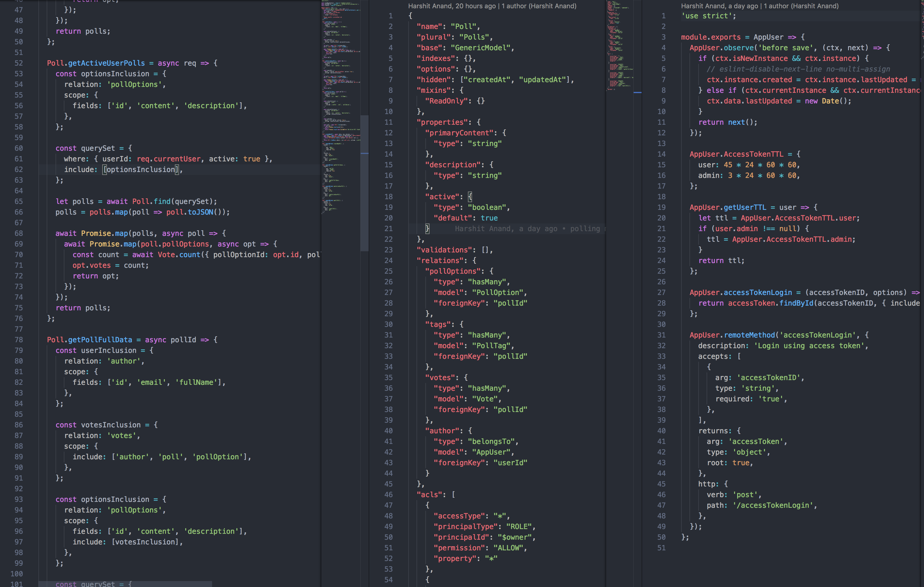
Task: Click line number 31 beside AppUser.remoteMethod
Action: tap(661, 335)
